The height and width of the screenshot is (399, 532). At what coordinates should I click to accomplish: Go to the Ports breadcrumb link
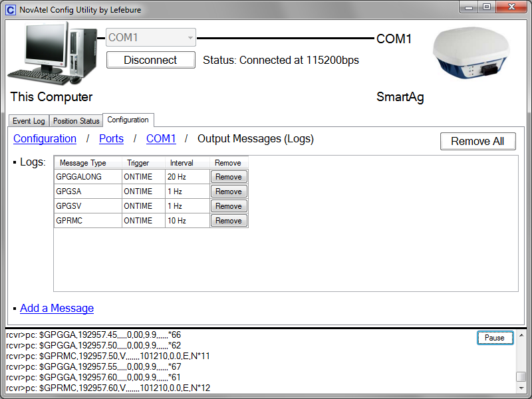click(x=111, y=139)
